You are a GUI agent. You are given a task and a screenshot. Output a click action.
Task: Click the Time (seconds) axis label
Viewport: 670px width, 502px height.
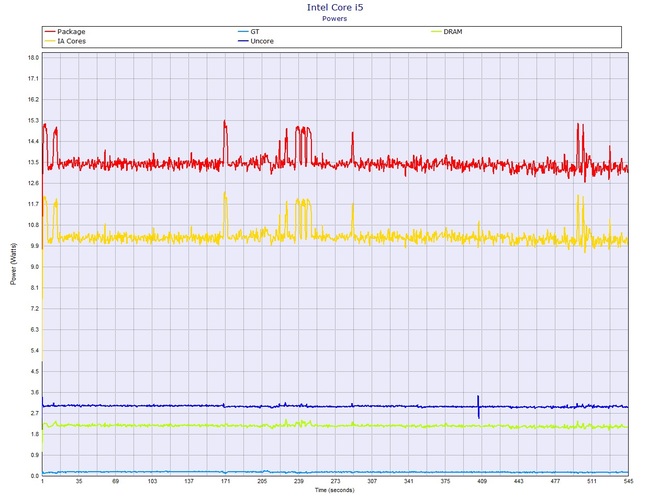pyautogui.click(x=335, y=490)
